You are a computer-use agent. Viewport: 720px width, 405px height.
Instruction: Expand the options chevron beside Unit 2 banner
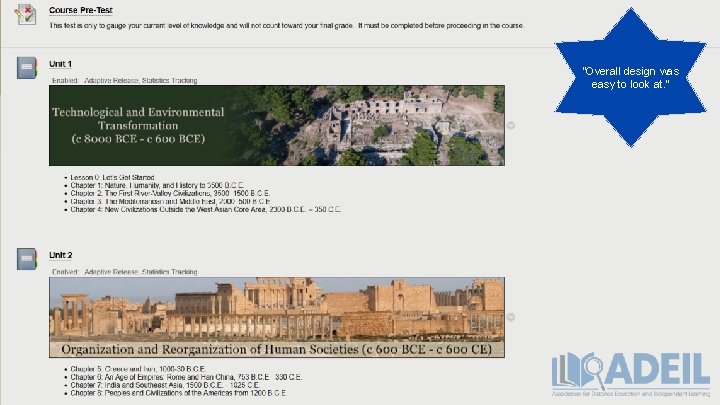click(511, 317)
